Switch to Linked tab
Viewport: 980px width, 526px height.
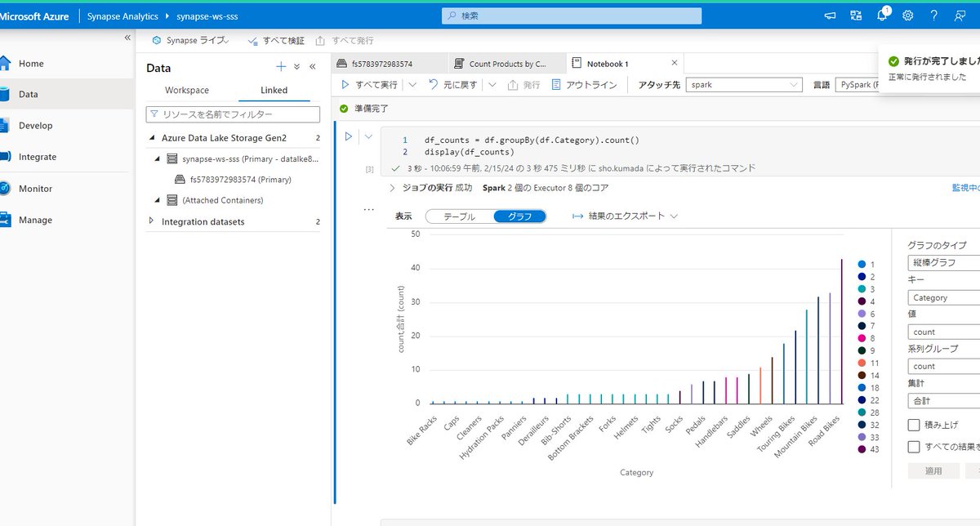pos(274,90)
